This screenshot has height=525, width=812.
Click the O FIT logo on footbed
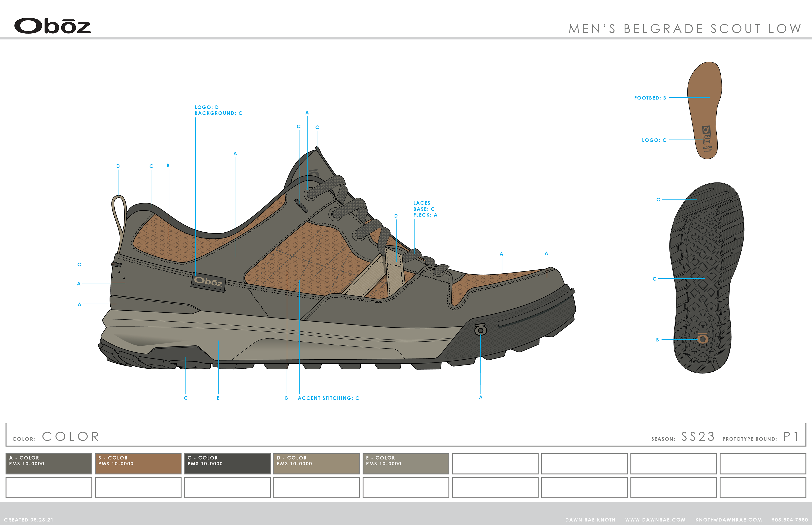(x=706, y=135)
